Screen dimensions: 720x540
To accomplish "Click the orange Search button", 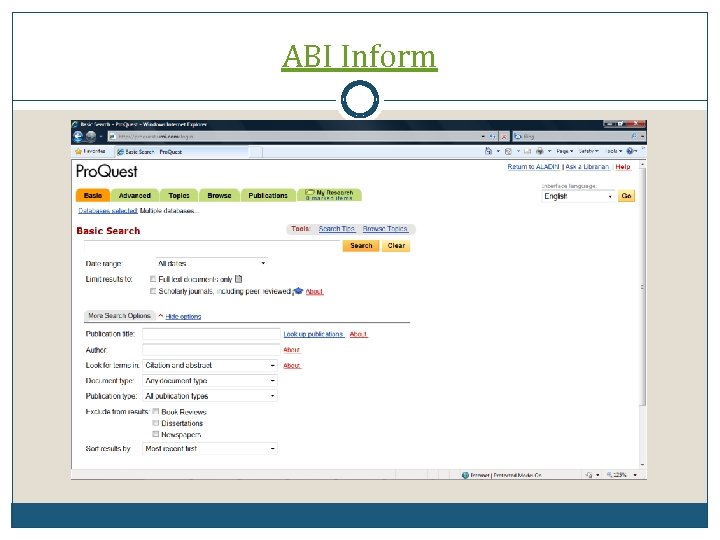I will coord(361,246).
